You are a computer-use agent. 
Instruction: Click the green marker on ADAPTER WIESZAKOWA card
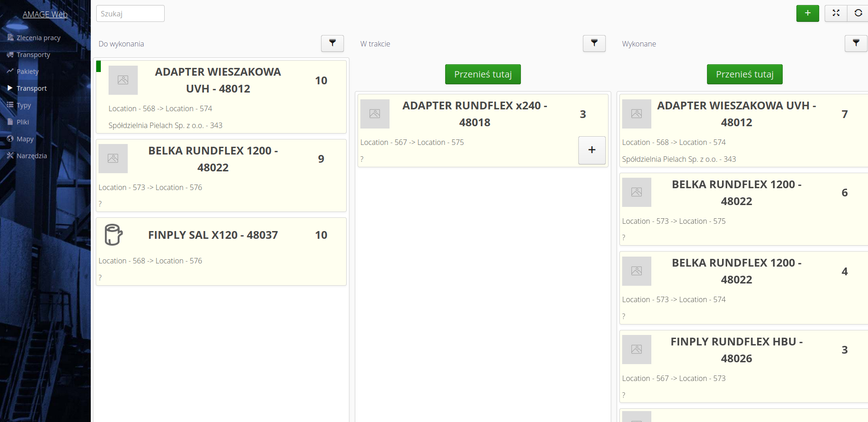click(x=99, y=67)
